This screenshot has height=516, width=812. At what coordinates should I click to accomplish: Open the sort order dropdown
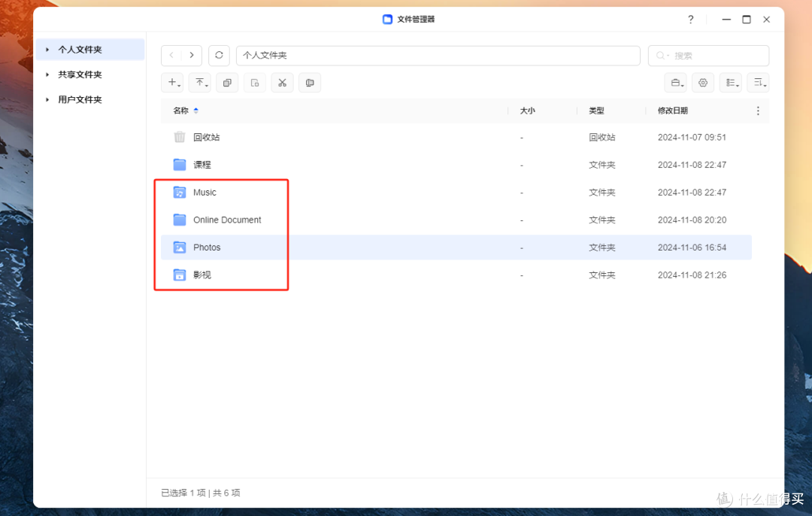(758, 83)
